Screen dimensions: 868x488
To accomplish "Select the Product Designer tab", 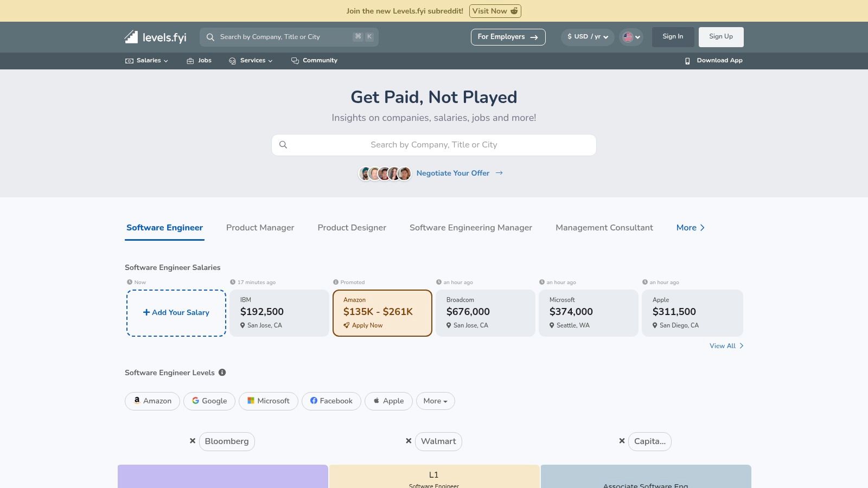I will 352,228.
